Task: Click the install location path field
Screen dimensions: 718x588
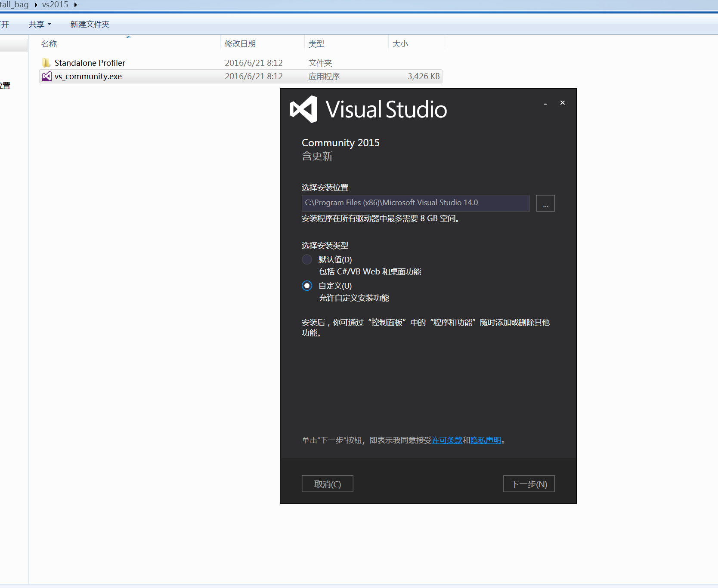Action: 416,203
